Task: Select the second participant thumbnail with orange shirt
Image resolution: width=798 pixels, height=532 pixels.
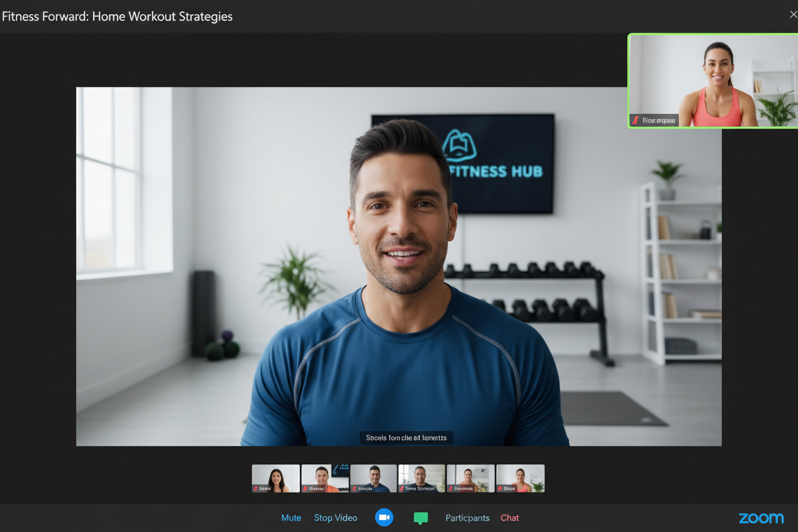Action: point(325,478)
